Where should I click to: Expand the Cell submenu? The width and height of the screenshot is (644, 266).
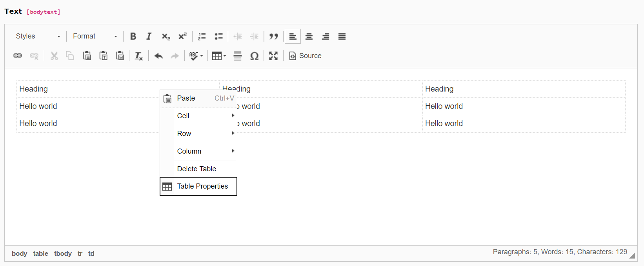[x=198, y=116]
